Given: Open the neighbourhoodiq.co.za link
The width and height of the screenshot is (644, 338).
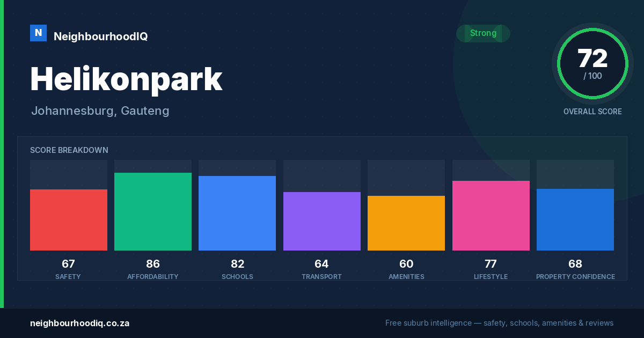Looking at the screenshot, I should click(79, 324).
